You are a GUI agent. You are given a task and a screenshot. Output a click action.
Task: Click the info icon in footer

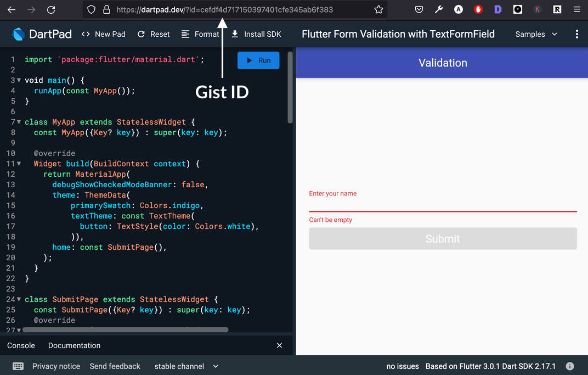pos(569,366)
